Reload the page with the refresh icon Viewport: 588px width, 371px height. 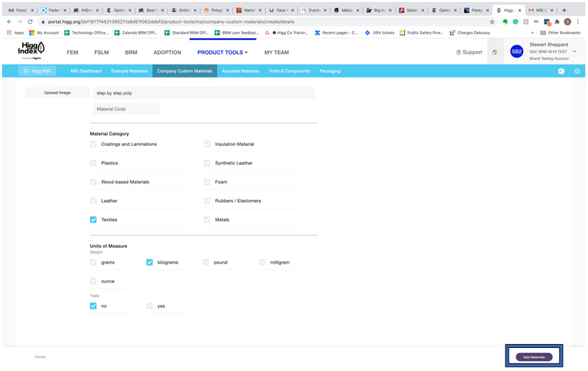30,22
